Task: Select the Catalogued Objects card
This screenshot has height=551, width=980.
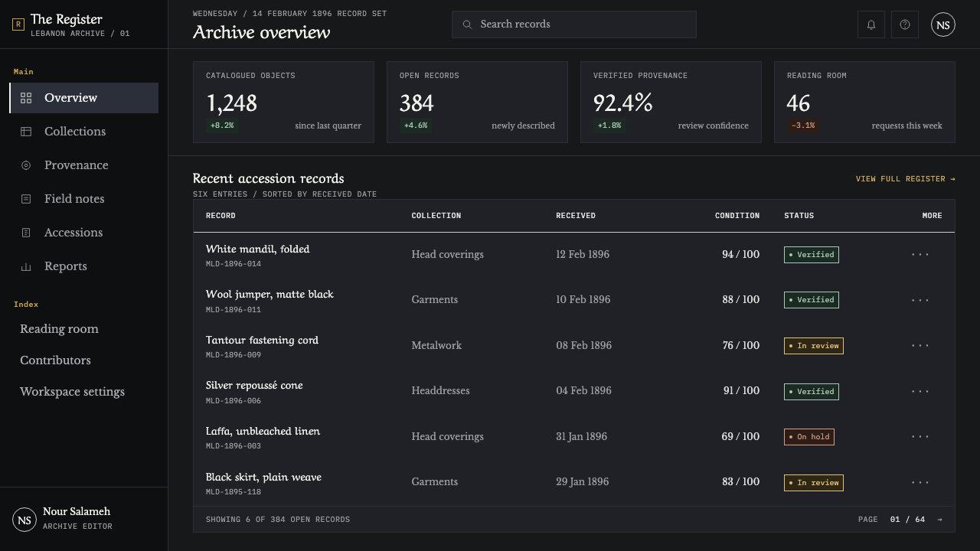Action: pos(283,102)
